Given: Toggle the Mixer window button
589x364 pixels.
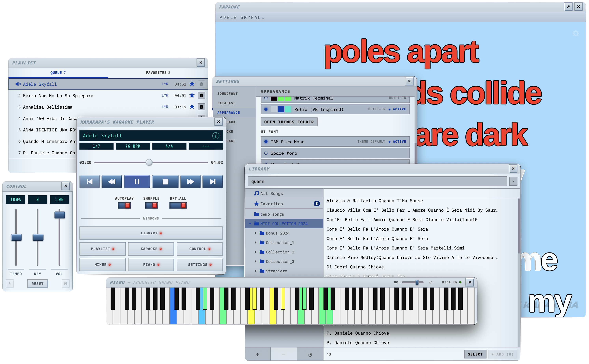Looking at the screenshot, I should tap(102, 264).
